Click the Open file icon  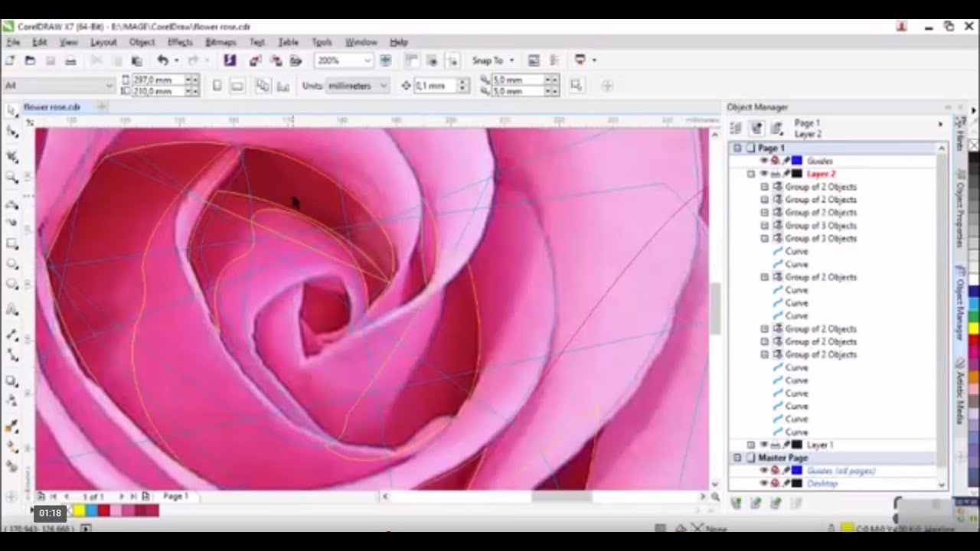point(30,60)
